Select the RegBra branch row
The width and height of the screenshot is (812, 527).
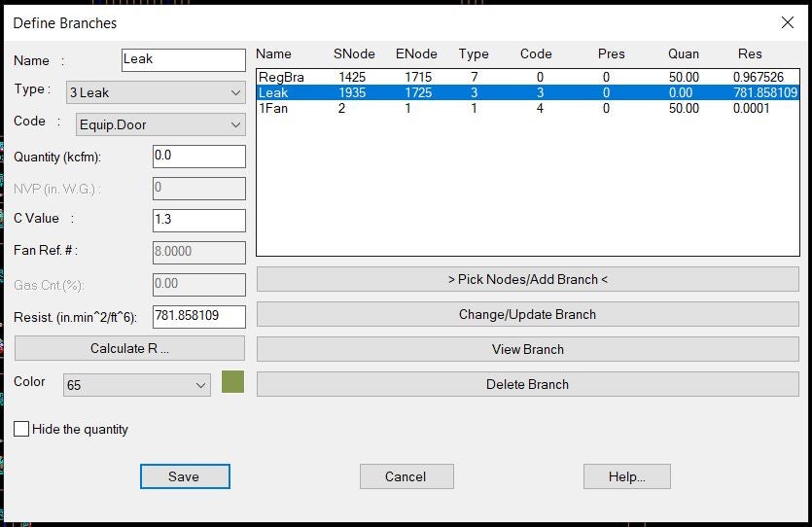coord(528,77)
